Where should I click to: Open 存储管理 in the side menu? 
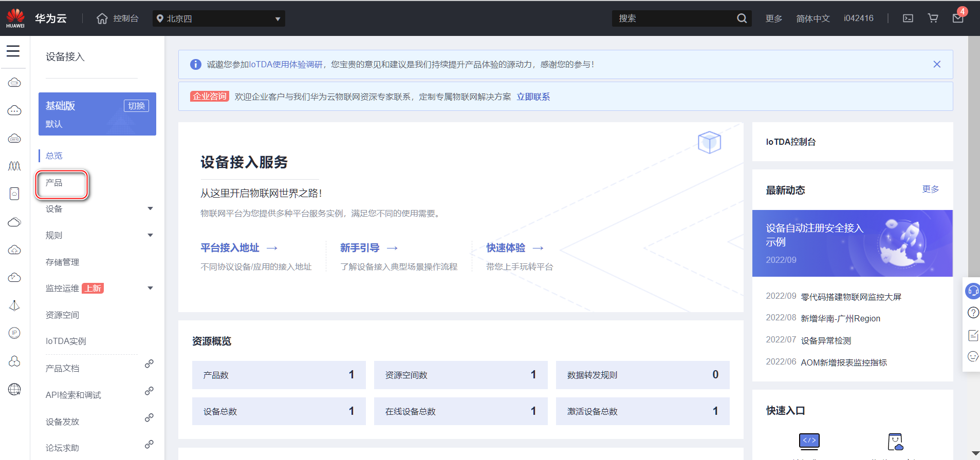pos(62,262)
